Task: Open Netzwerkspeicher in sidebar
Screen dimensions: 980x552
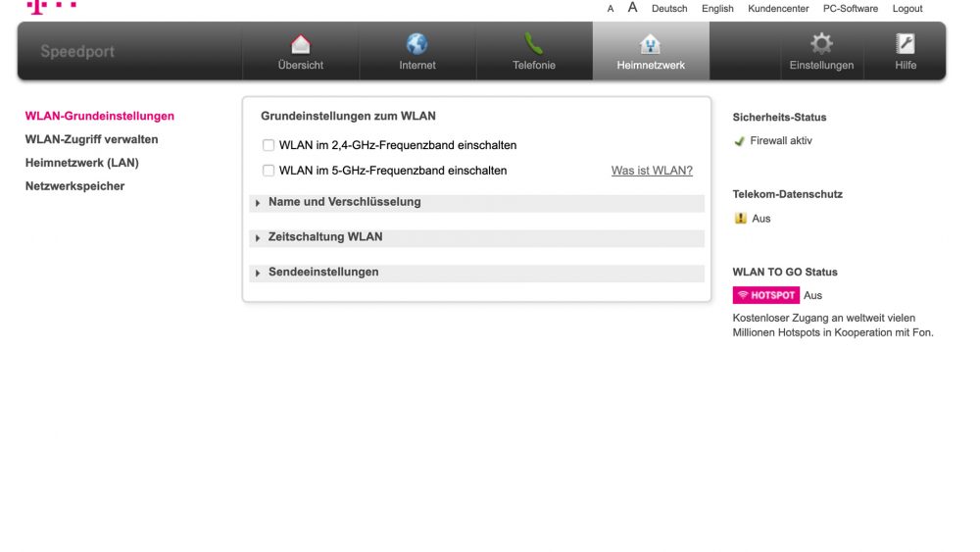Action: (74, 186)
